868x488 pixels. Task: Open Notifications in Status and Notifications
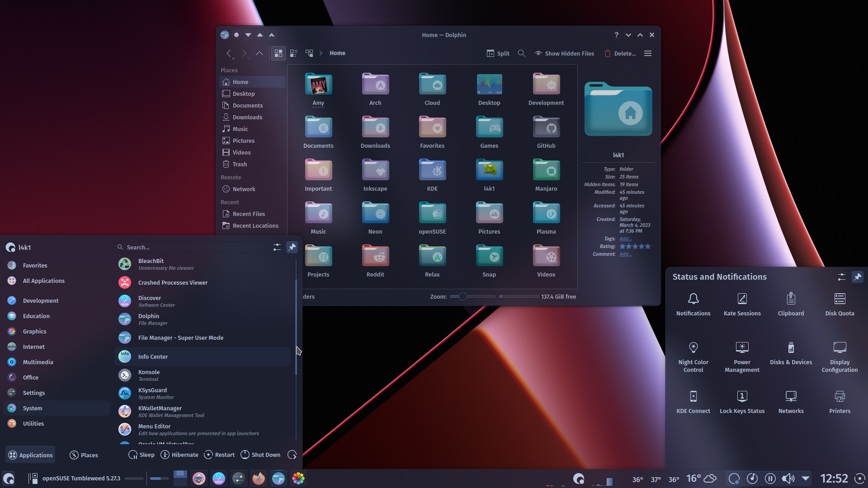[693, 304]
